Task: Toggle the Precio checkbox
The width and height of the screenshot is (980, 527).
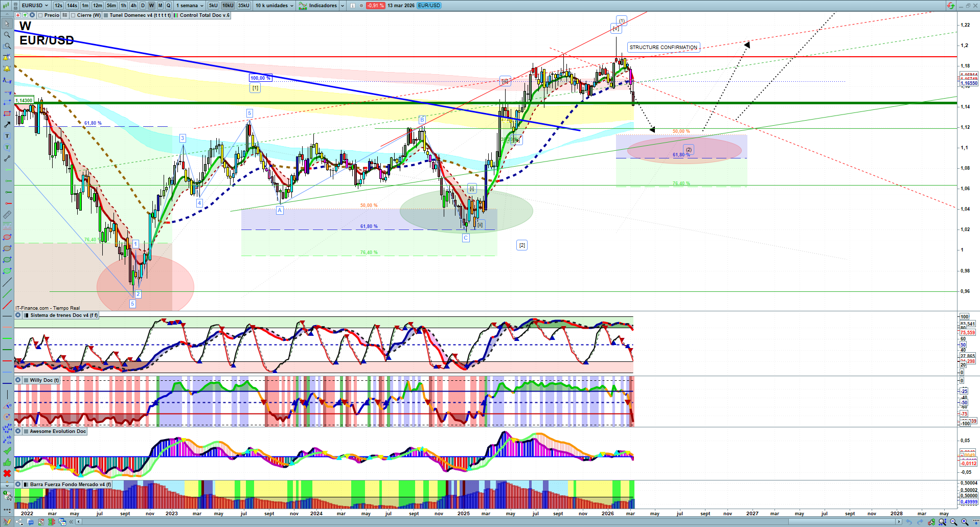Action: 40,15
